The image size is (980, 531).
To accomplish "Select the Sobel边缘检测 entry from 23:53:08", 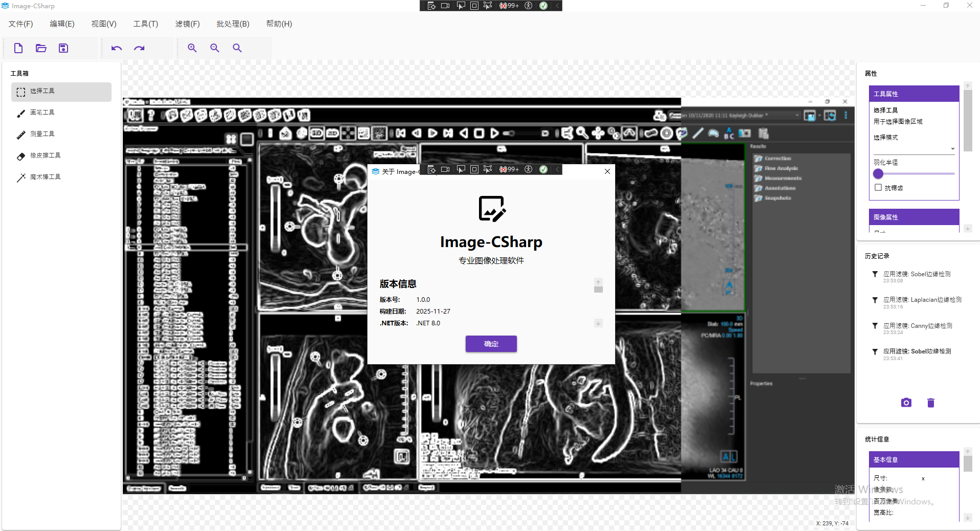I will coord(916,277).
